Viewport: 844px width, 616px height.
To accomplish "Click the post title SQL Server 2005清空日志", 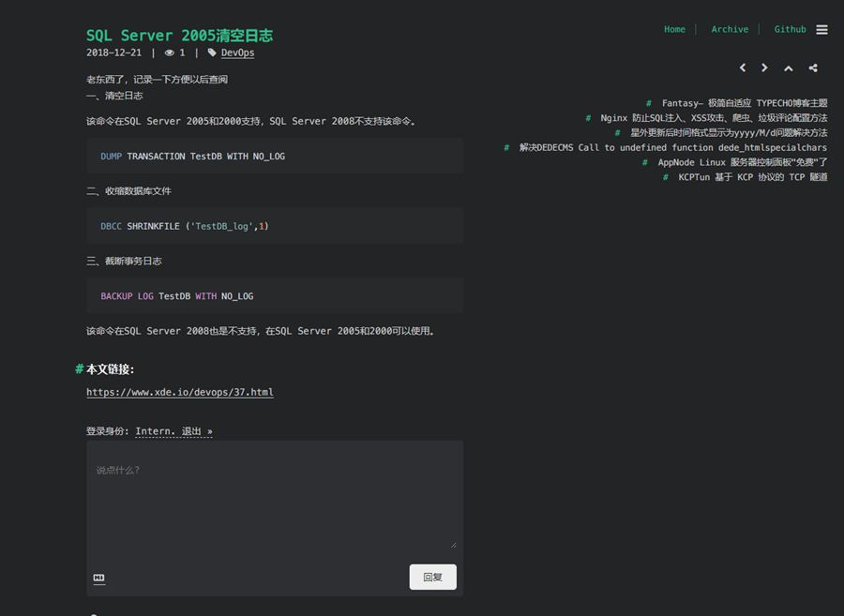I will [x=179, y=36].
